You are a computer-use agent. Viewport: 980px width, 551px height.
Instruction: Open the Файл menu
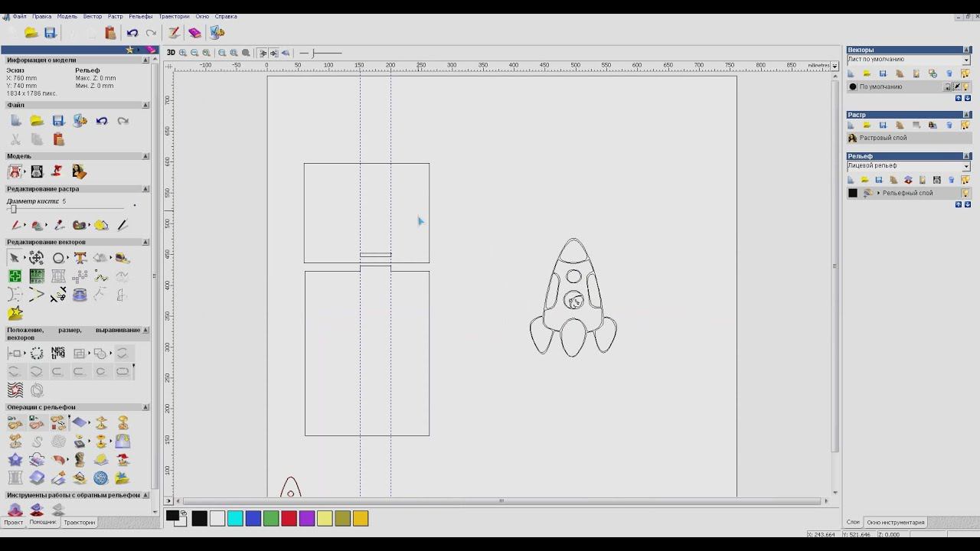tap(19, 16)
